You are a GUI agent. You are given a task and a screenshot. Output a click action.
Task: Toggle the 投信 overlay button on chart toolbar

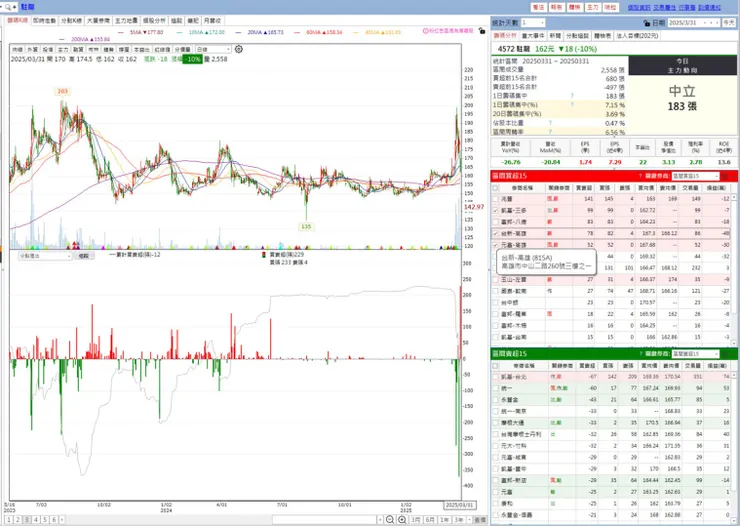pos(48,49)
